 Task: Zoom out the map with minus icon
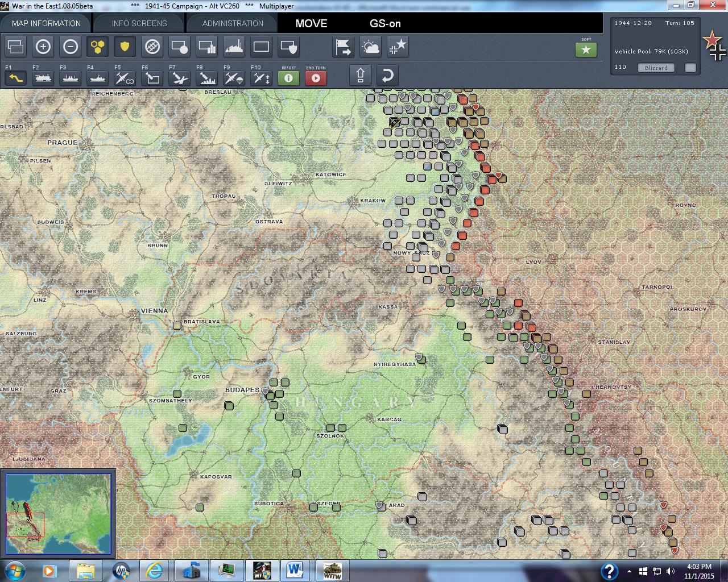pos(71,47)
